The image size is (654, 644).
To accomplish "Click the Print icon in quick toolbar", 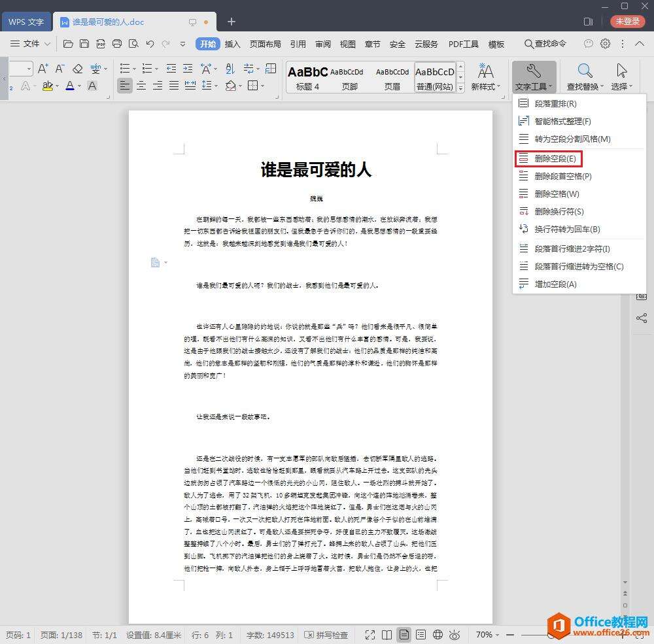I will pos(117,44).
